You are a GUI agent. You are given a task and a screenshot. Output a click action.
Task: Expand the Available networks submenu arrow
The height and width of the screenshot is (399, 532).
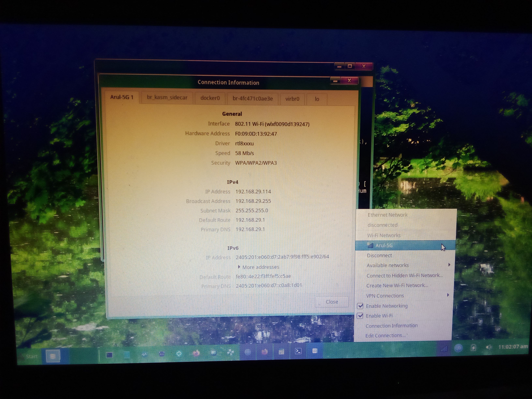pos(449,265)
